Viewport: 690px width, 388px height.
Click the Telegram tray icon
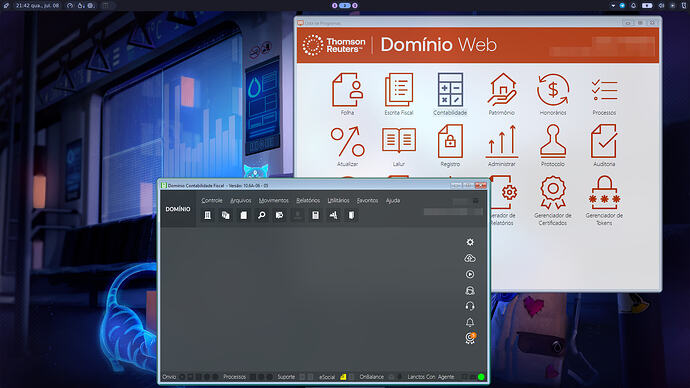pos(622,5)
